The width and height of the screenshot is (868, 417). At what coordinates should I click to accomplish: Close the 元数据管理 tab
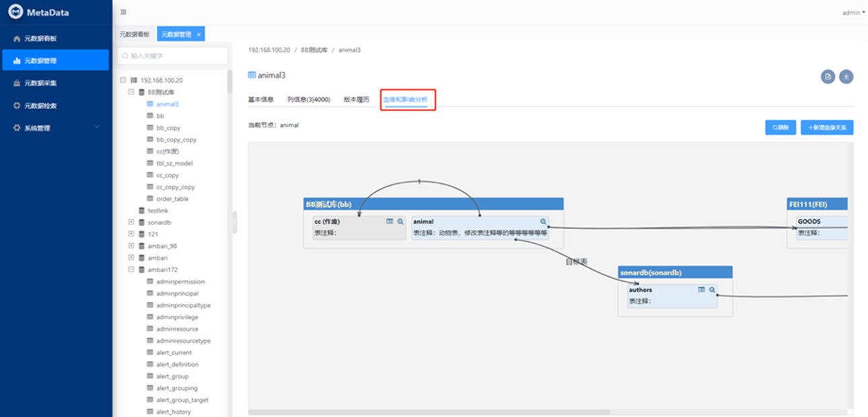pyautogui.click(x=199, y=34)
